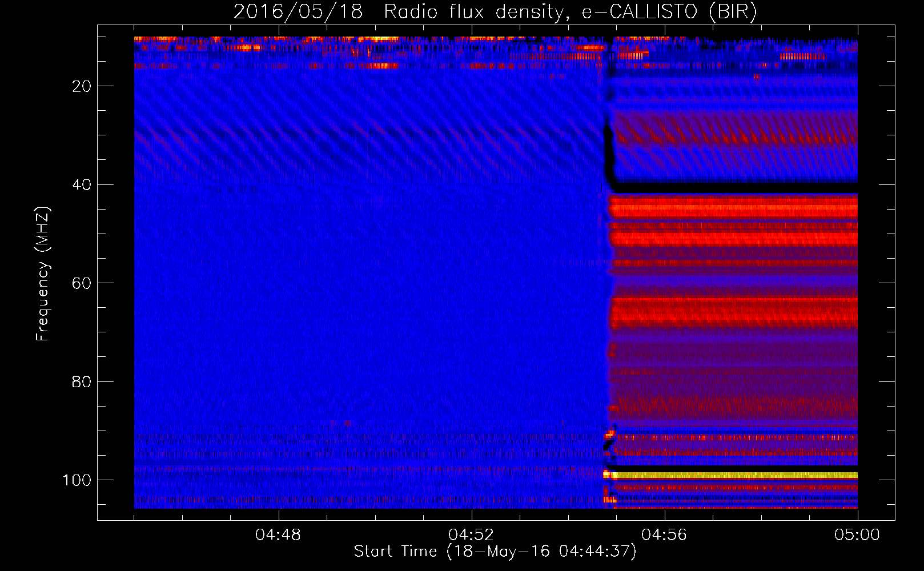Click the 80 MHz frequency tick label
924x571 pixels.
point(82,381)
